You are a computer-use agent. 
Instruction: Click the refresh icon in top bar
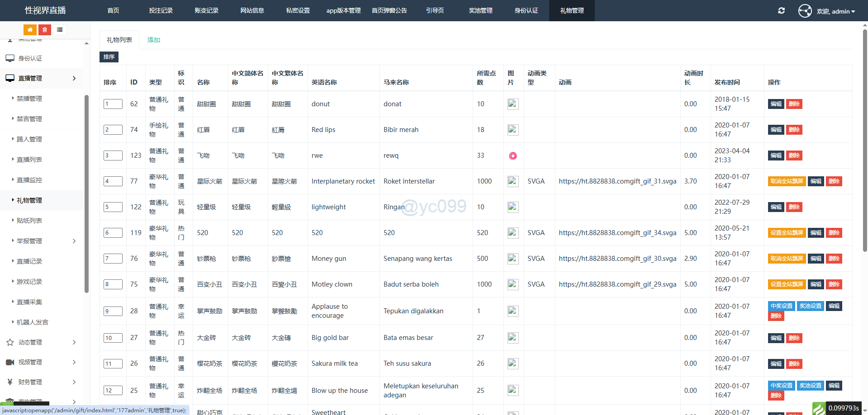pyautogui.click(x=781, y=11)
